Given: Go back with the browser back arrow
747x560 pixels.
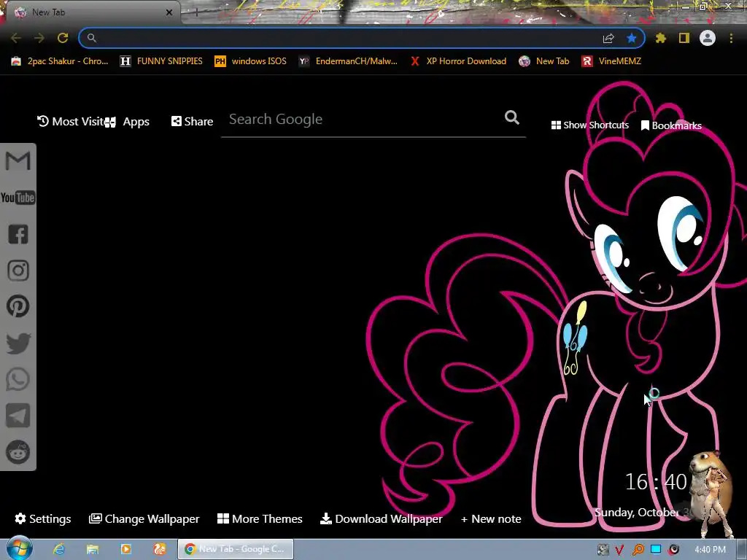Looking at the screenshot, I should point(16,38).
